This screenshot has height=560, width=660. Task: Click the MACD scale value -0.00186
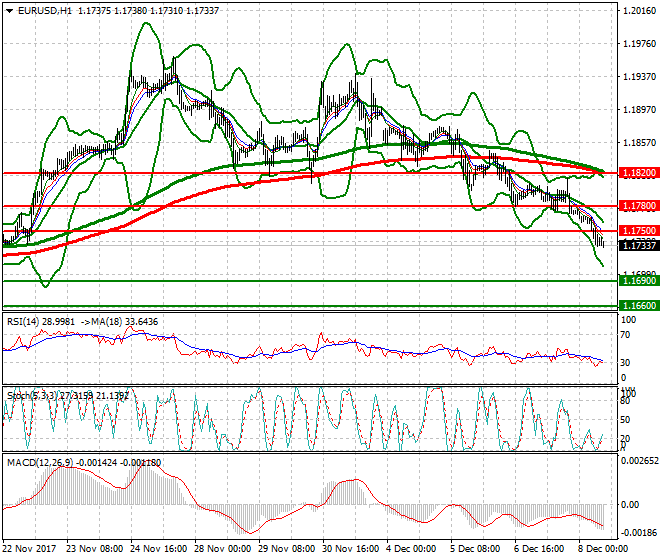(639, 533)
